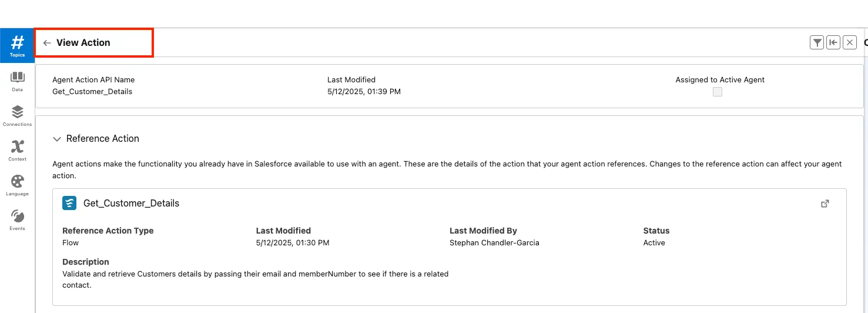Open the Events sidebar section

17,219
